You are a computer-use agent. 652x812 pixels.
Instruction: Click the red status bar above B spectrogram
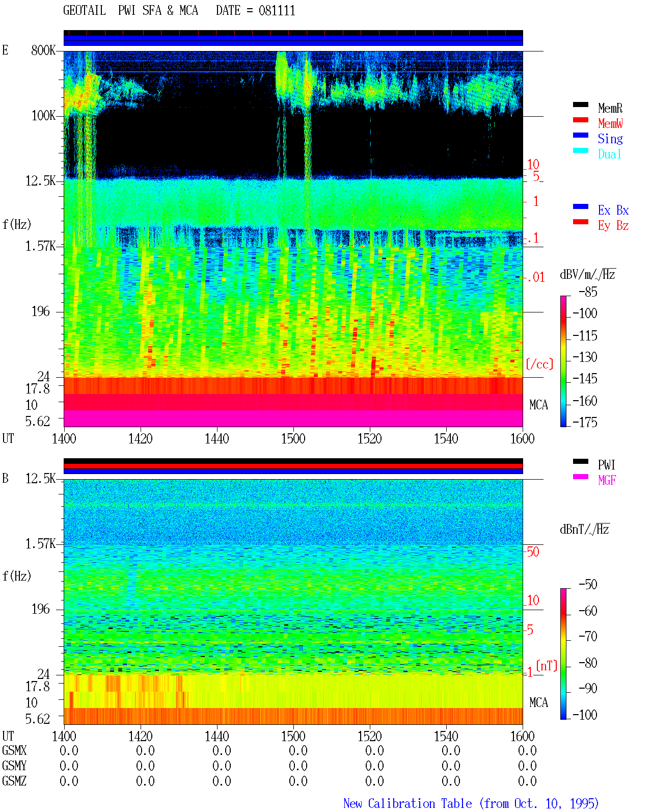[293, 466]
